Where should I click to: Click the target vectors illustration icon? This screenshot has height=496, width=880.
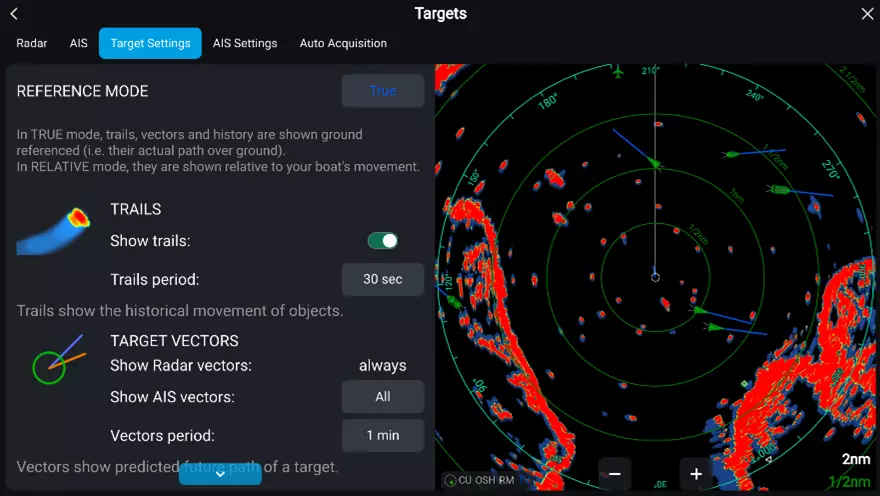[58, 360]
